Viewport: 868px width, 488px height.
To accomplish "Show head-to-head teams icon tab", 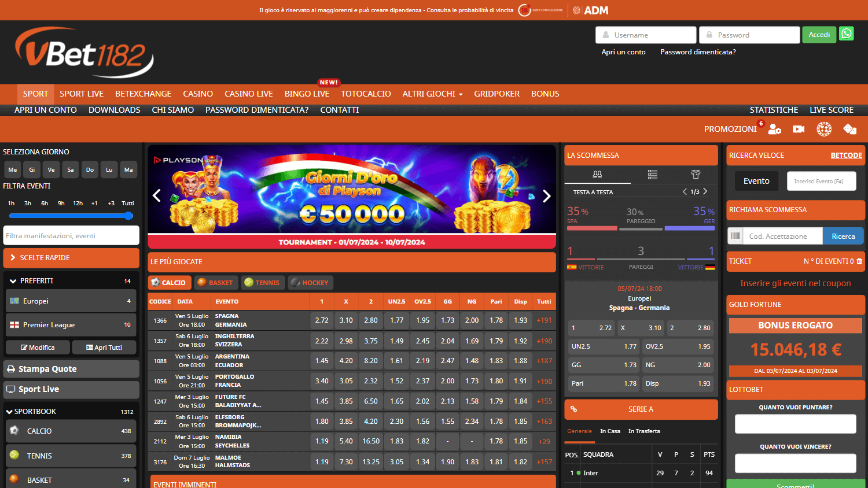I will pos(597,174).
